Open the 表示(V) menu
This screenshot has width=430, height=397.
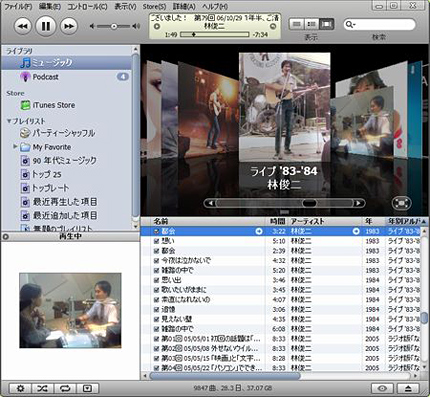click(125, 6)
